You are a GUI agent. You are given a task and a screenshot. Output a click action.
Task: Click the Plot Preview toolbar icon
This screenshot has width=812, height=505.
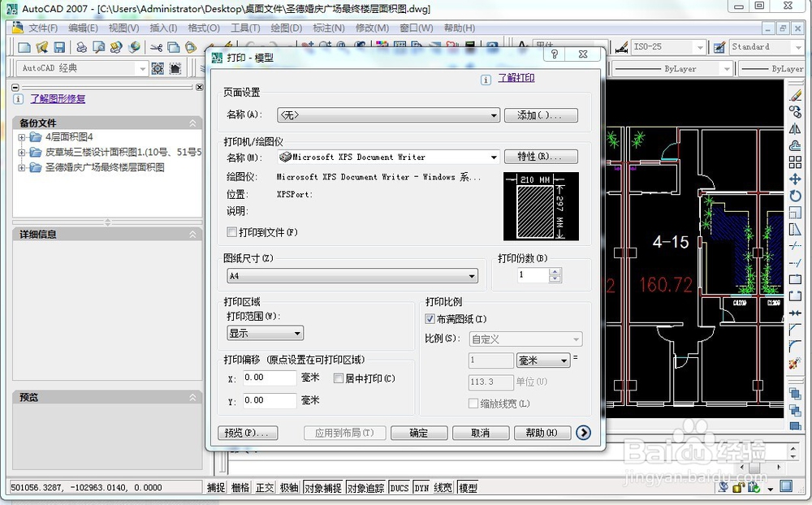coord(98,48)
